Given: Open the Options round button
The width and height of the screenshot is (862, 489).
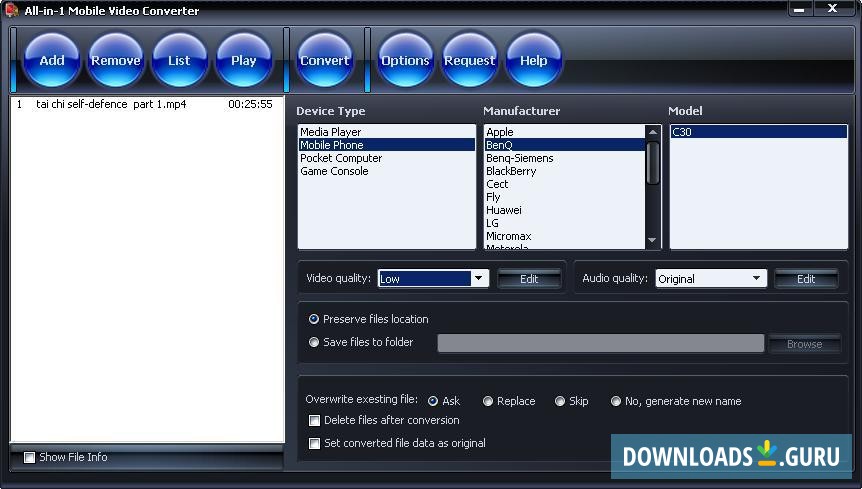Looking at the screenshot, I should (405, 60).
